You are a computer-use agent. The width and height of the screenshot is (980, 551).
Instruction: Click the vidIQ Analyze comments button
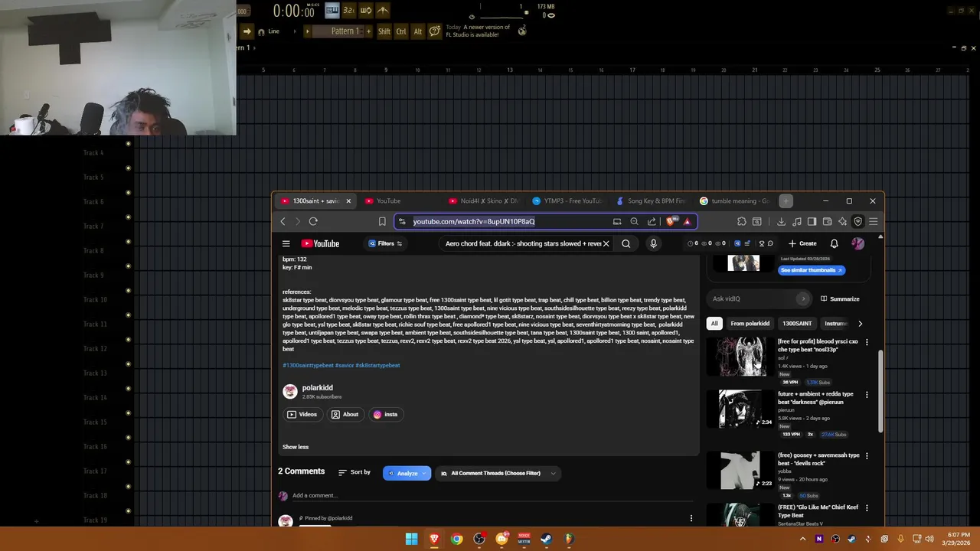click(407, 473)
